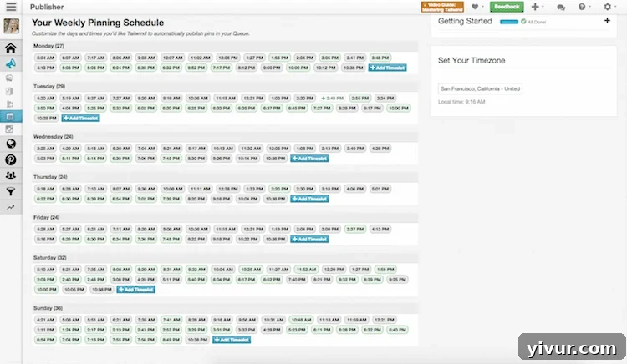This screenshot has height=364, width=627.
Task: Click the Sunday (36) day header
Action: point(48,308)
